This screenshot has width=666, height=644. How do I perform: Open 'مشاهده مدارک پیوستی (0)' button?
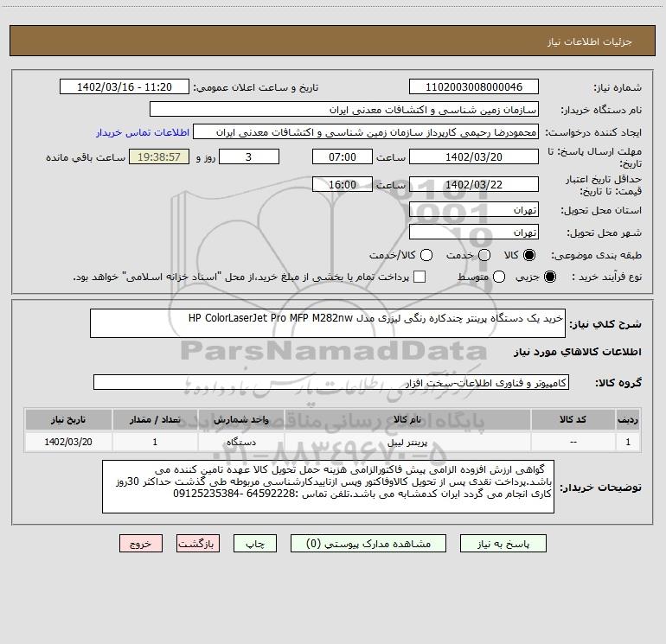coord(368,544)
